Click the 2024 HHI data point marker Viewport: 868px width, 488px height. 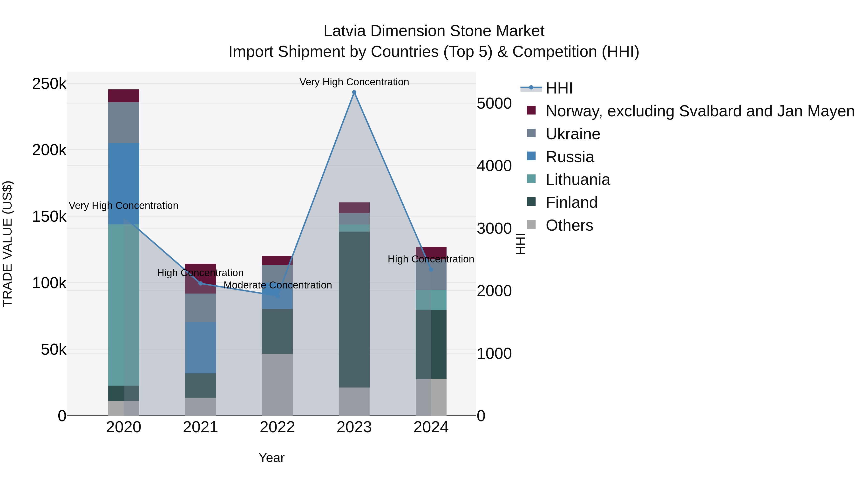coord(431,269)
